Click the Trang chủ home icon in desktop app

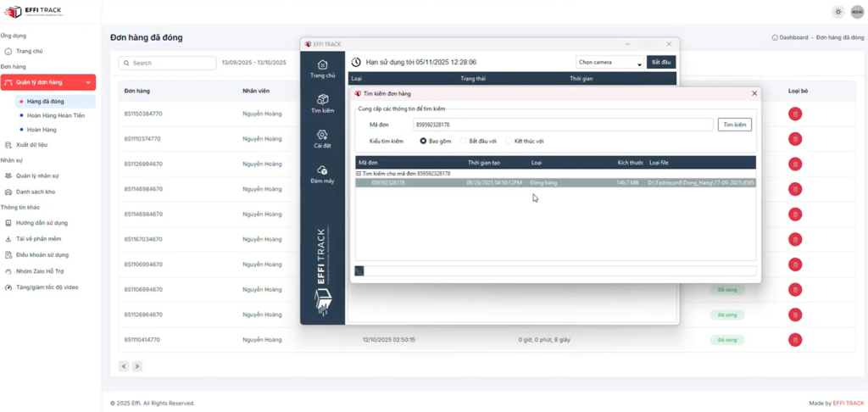pyautogui.click(x=322, y=65)
